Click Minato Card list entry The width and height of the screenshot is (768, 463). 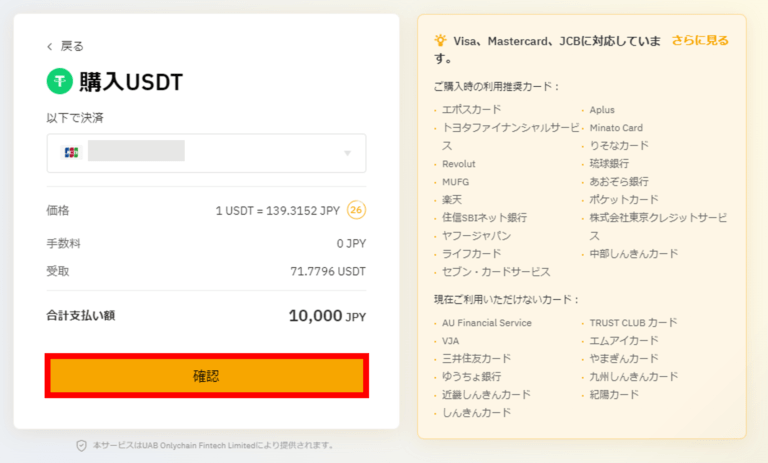616,128
